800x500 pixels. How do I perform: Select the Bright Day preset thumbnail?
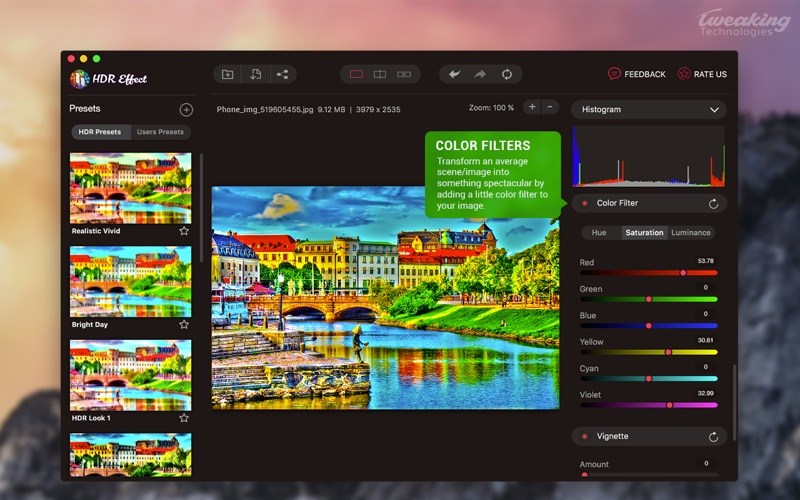130,280
